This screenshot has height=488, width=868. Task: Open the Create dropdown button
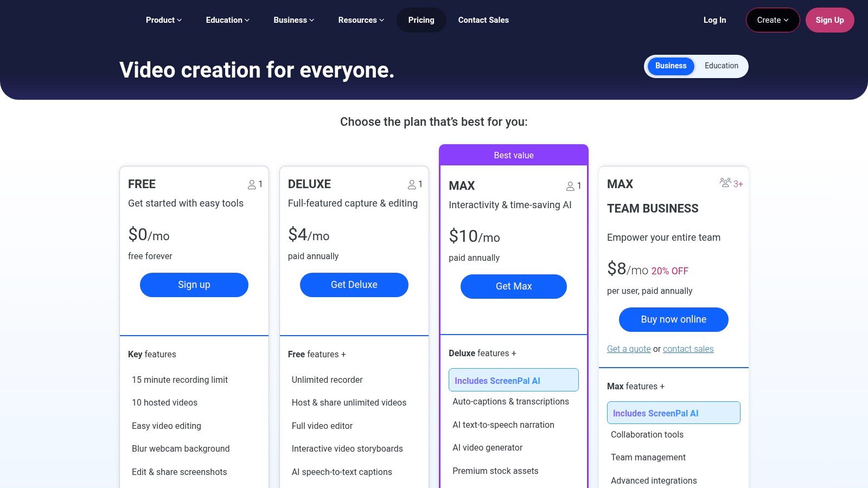(773, 20)
